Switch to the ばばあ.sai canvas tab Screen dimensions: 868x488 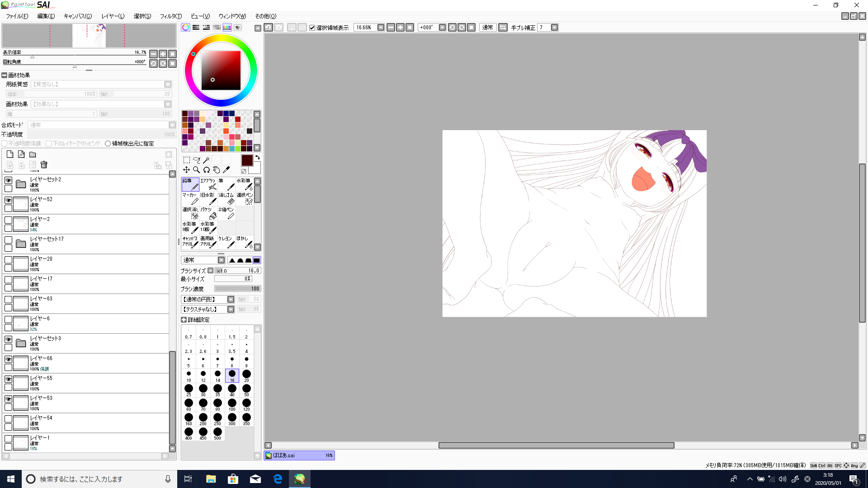299,455
